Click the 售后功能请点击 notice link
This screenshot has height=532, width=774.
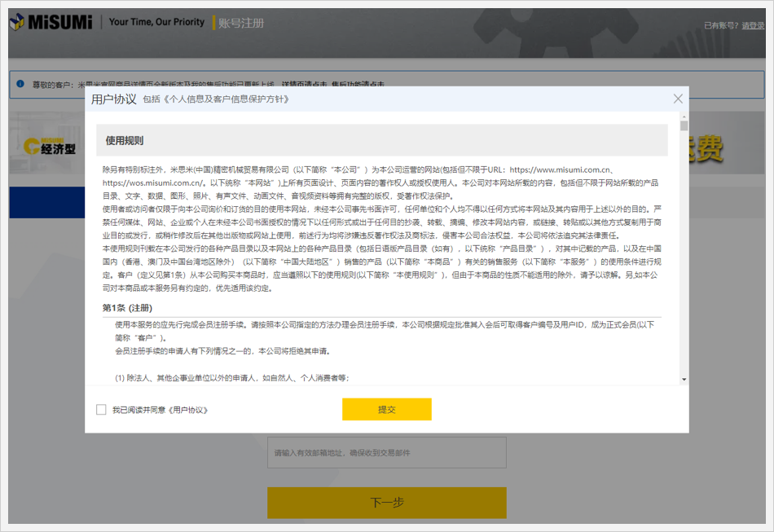click(x=358, y=85)
